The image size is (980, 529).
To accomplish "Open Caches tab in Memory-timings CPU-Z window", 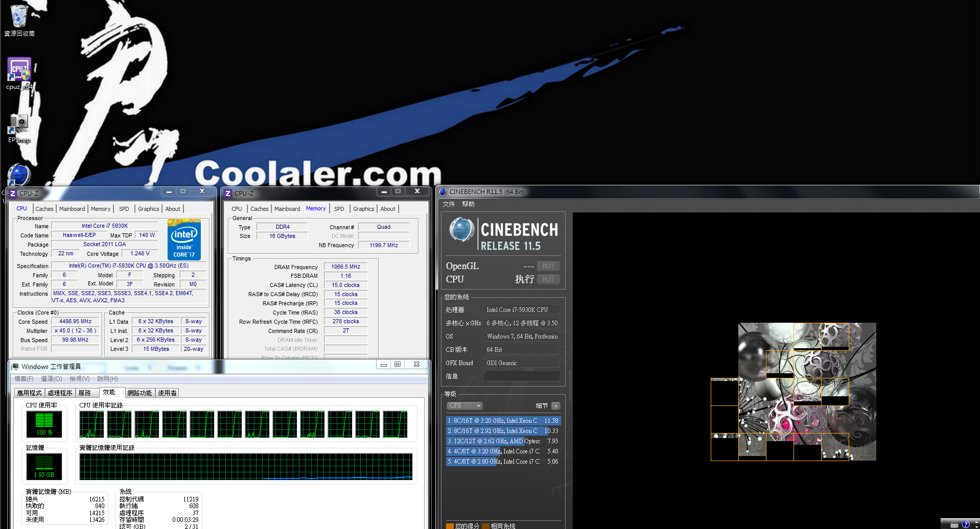I will (x=260, y=209).
